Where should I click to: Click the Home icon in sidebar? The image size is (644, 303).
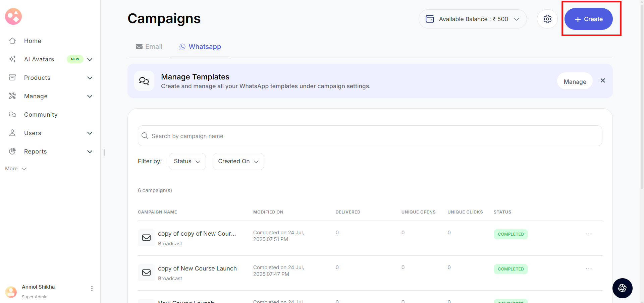[12, 41]
